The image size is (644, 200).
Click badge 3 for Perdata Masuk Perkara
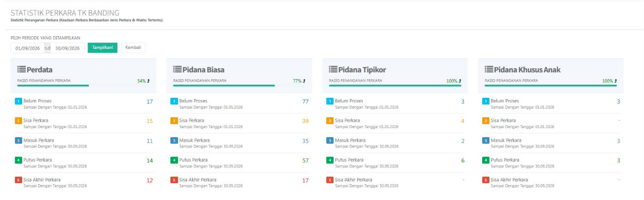(18, 141)
